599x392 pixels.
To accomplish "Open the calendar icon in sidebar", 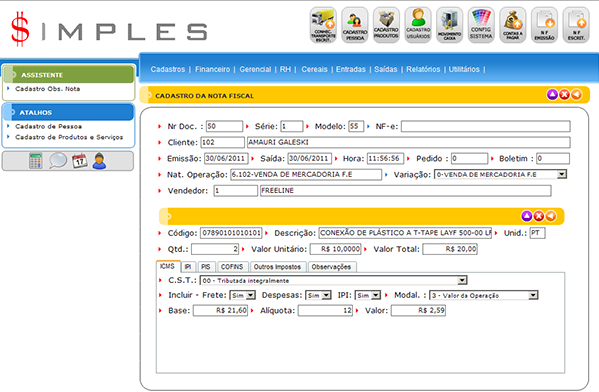I will click(x=79, y=161).
